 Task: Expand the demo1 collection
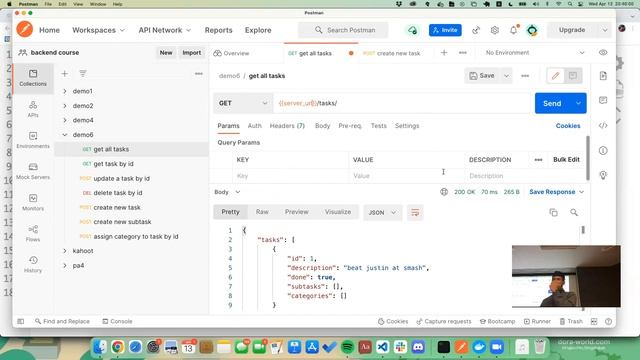click(x=65, y=91)
